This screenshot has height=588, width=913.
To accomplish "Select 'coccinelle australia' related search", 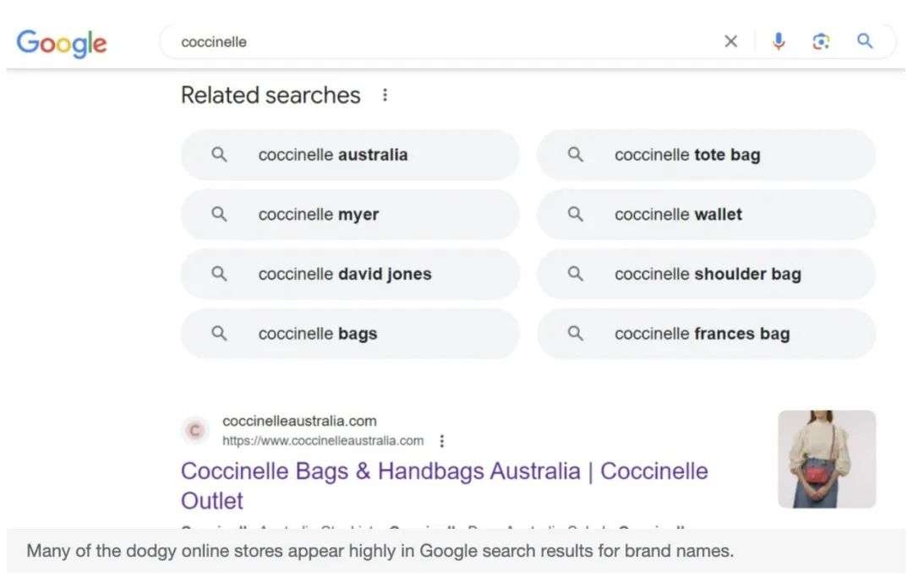I will (x=350, y=155).
